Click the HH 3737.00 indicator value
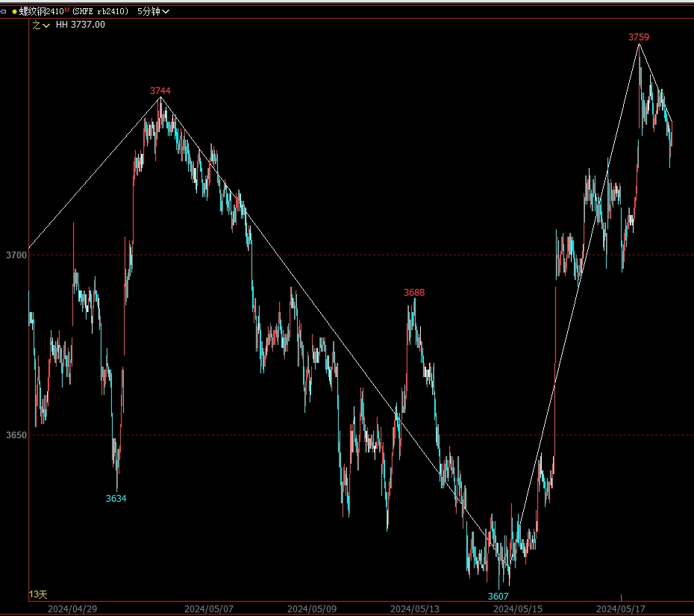 point(81,25)
